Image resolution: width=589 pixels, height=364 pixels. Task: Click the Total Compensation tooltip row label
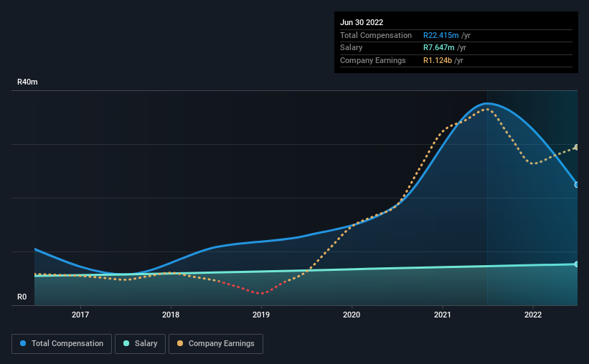(x=376, y=35)
